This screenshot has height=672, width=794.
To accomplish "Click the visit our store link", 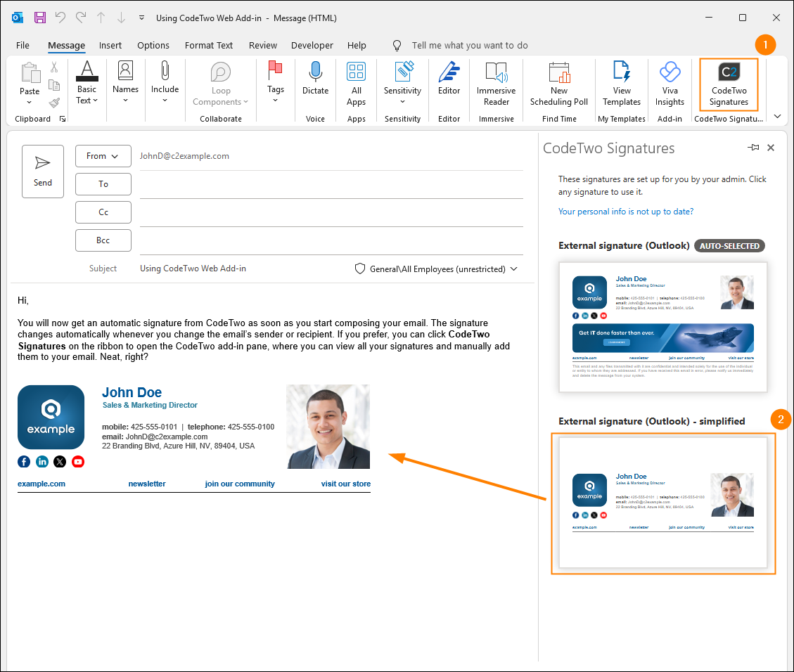I will coord(346,484).
